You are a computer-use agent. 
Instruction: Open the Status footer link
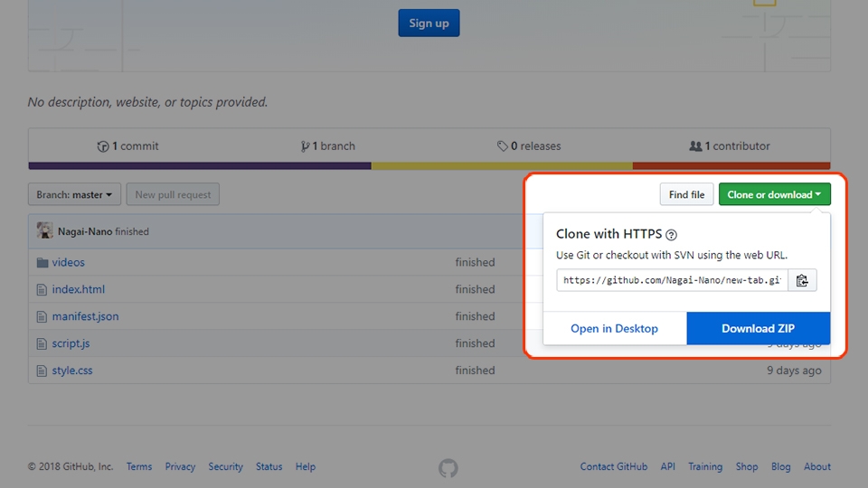(269, 466)
